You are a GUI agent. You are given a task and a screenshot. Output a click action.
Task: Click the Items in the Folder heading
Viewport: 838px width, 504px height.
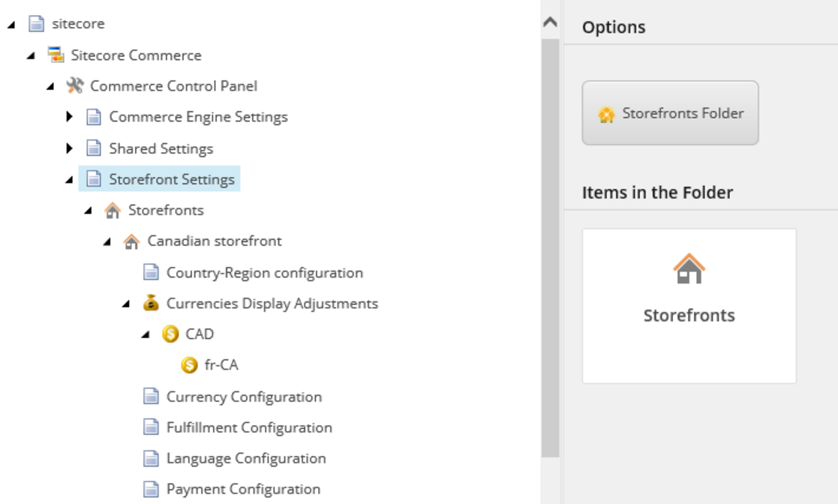(657, 193)
